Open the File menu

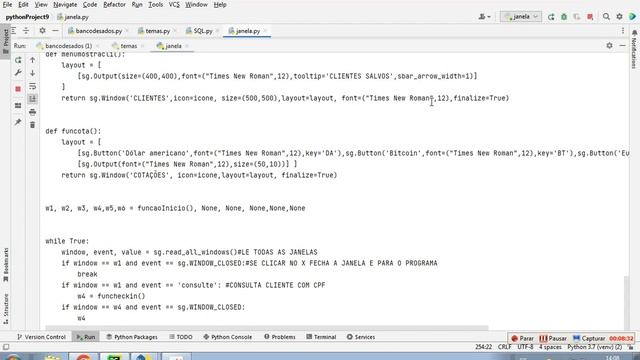pyautogui.click(x=7, y=5)
